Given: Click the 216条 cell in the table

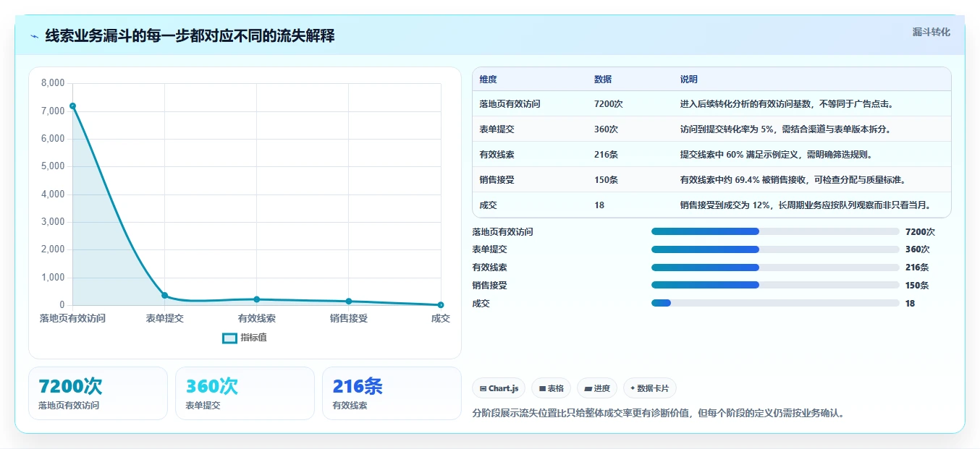Looking at the screenshot, I should (606, 155).
